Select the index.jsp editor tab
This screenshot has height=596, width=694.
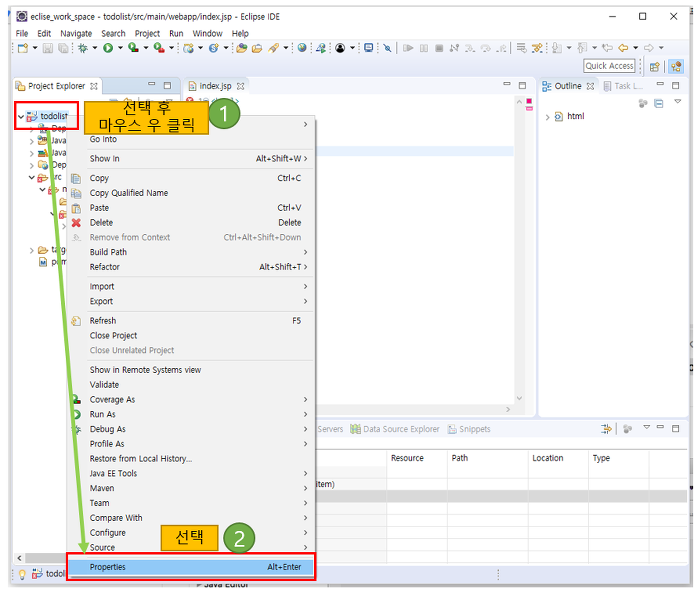pyautogui.click(x=215, y=86)
